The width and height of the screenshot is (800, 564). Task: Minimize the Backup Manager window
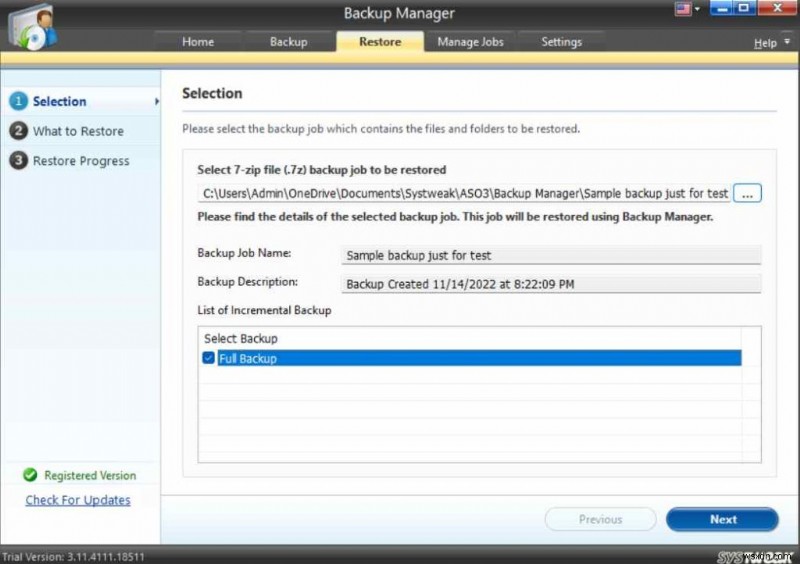(x=721, y=8)
